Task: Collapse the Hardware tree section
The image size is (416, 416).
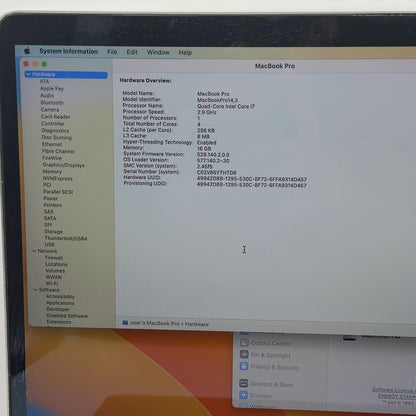Action: (28, 74)
